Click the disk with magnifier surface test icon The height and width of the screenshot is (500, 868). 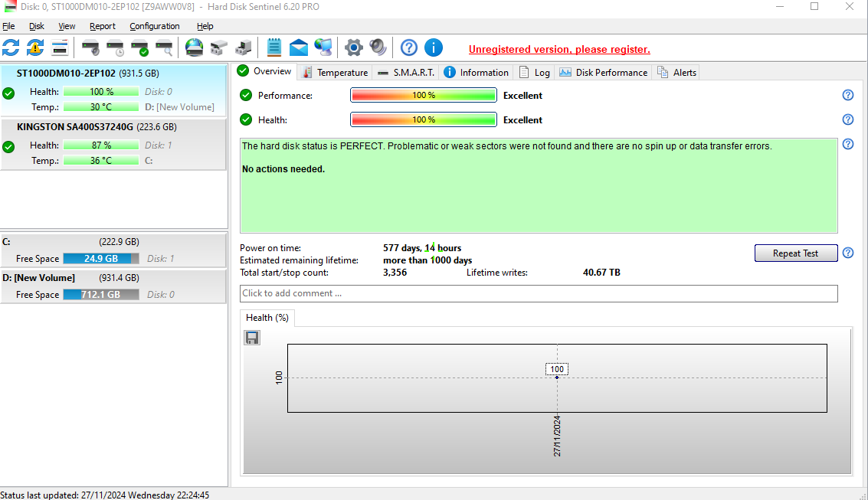164,48
